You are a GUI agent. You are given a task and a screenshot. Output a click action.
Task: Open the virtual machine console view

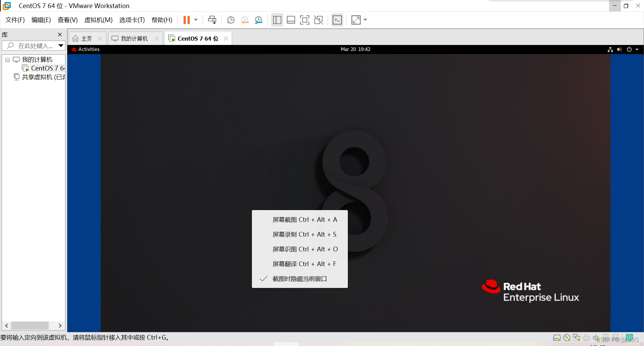[337, 20]
